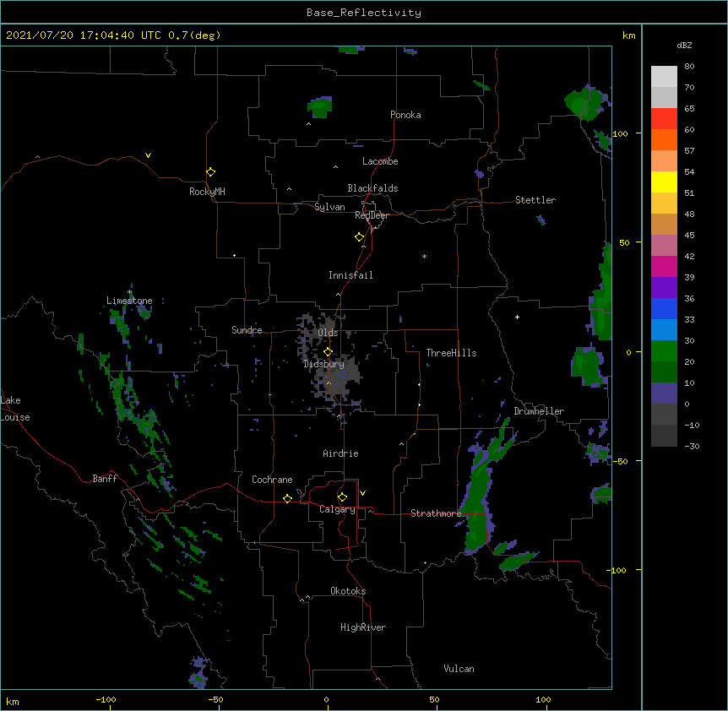Click the Innisfail city label

coord(350,275)
